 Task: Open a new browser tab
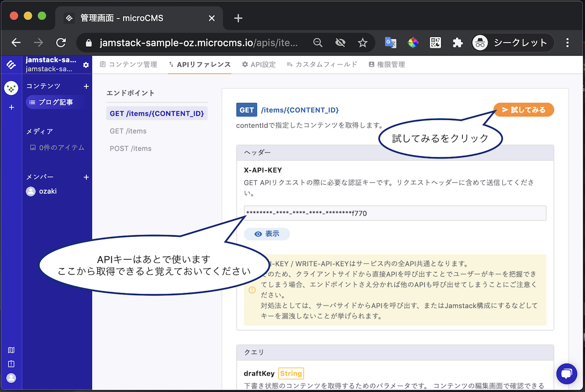(238, 18)
